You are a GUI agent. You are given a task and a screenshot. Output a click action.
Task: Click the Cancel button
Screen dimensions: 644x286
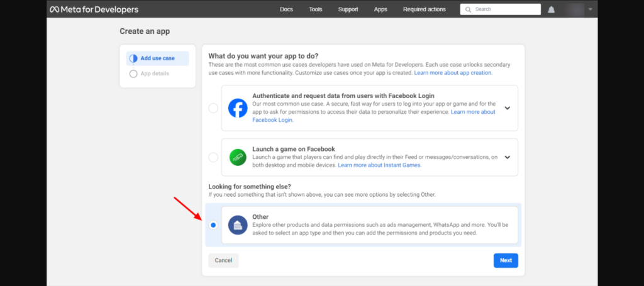[x=223, y=260]
